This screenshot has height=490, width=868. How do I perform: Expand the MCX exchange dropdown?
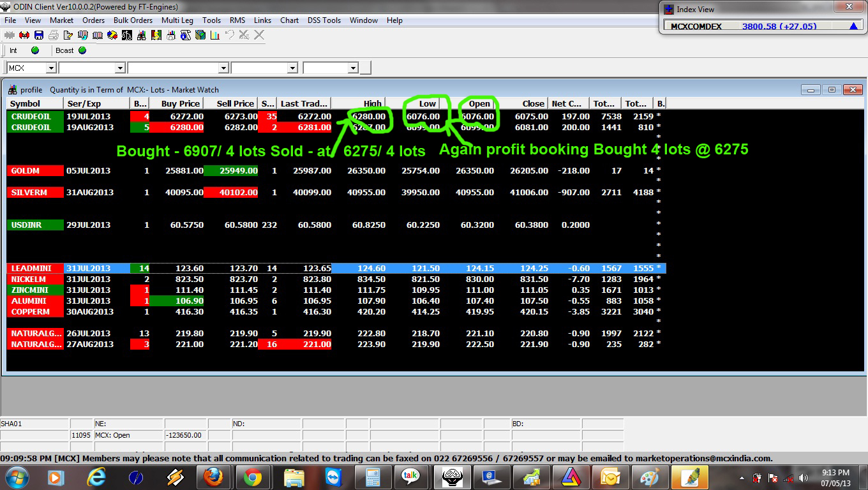51,68
